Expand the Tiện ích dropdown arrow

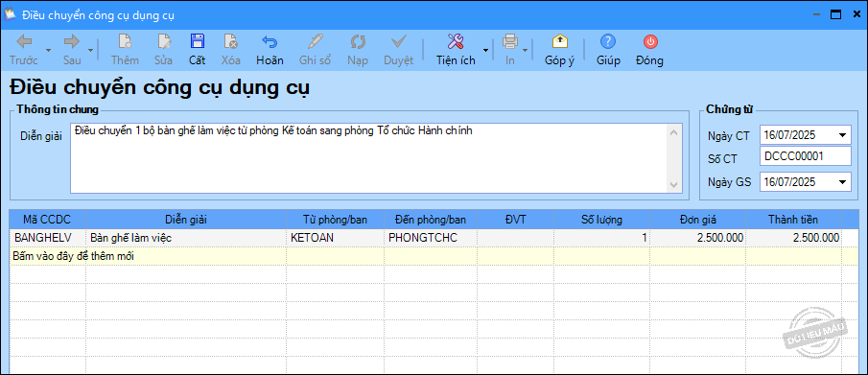tap(485, 50)
